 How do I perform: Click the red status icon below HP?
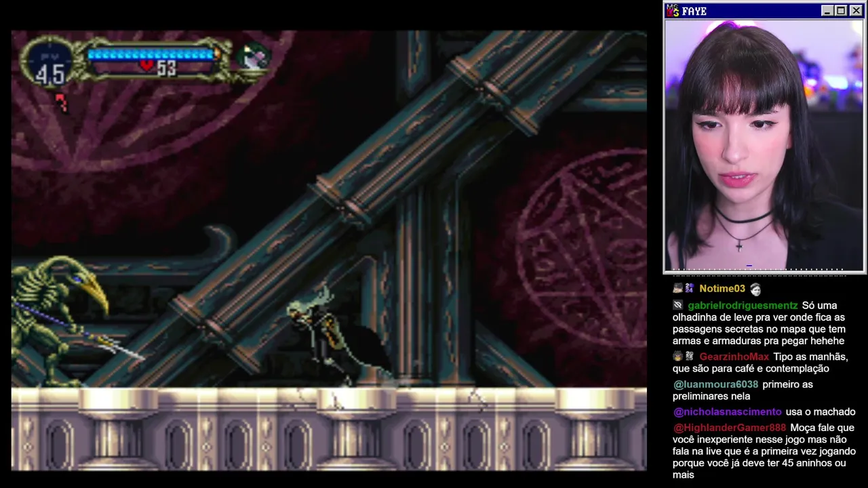pyautogui.click(x=62, y=102)
